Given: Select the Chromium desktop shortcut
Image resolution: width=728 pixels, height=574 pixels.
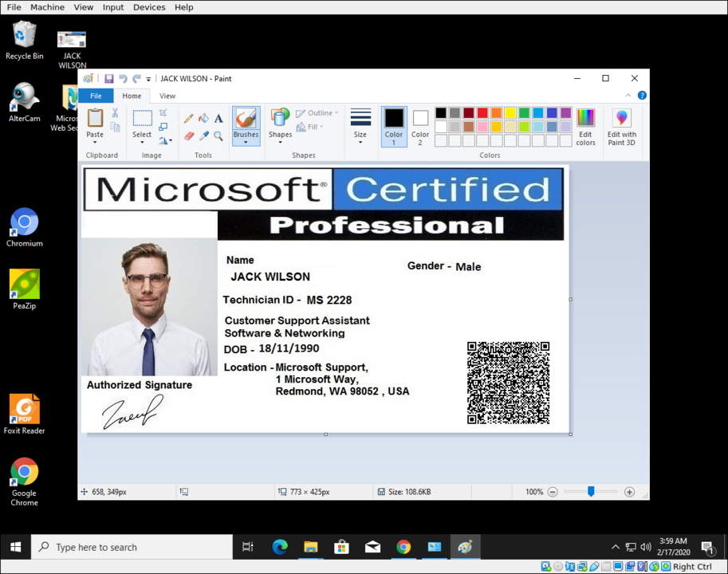Looking at the screenshot, I should 25,227.
